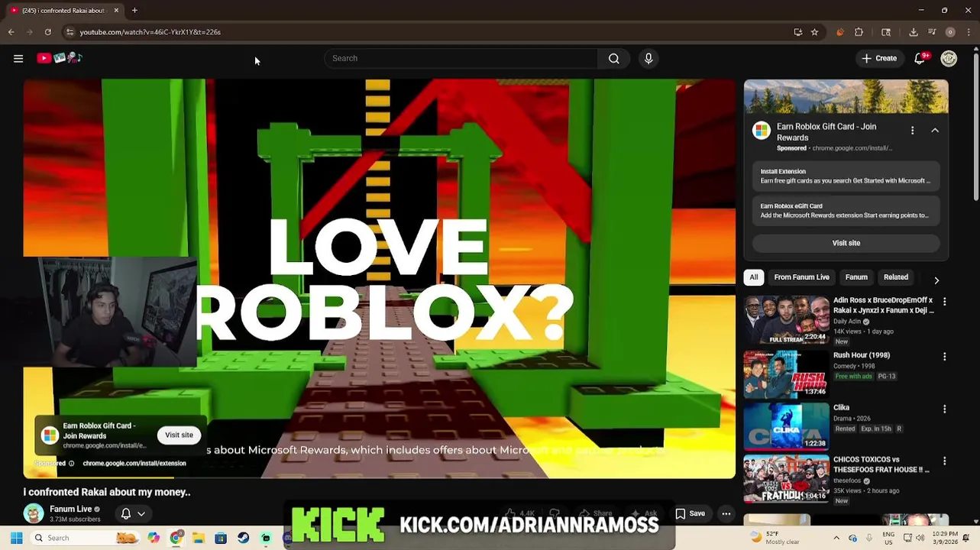The width and height of the screenshot is (980, 550).
Task: Open the Chrome profile avatar
Action: click(x=950, y=32)
